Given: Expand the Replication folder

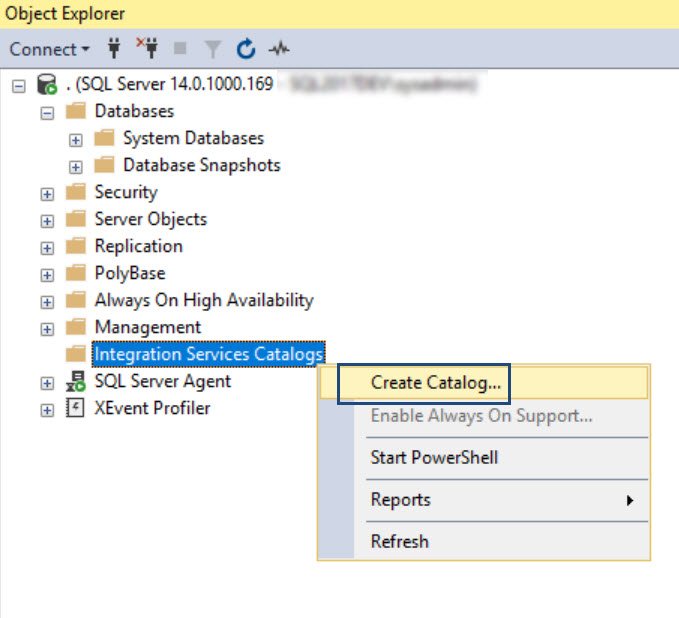Looking at the screenshot, I should 47,248.
